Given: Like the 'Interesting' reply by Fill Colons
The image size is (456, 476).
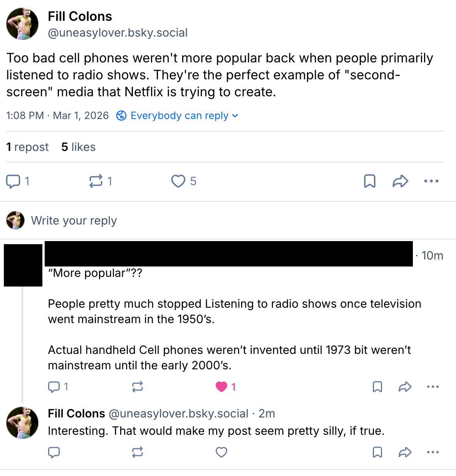Looking at the screenshot, I should [x=221, y=452].
